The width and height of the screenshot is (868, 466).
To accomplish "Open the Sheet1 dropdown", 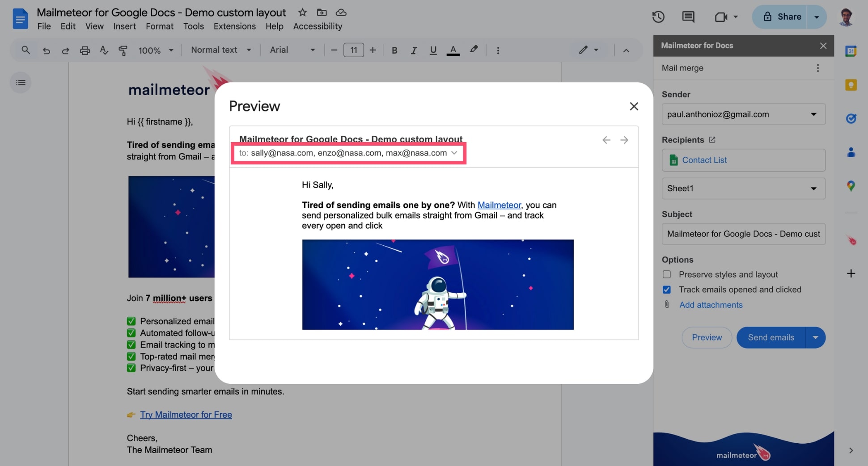I will [743, 189].
